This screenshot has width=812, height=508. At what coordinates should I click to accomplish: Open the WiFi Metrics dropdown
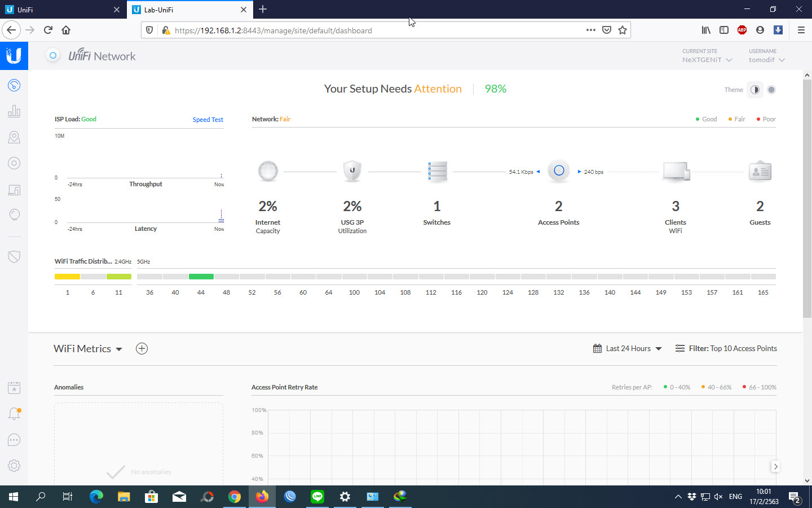pyautogui.click(x=88, y=349)
